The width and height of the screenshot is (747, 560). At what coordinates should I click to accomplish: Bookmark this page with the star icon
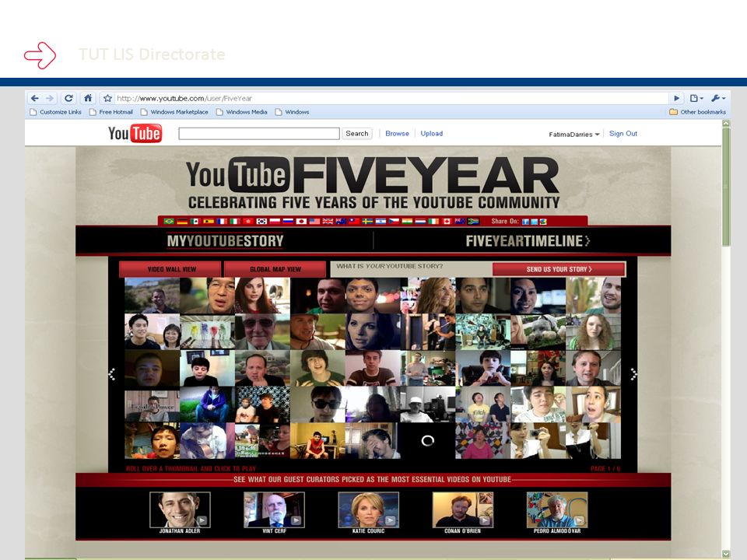point(107,98)
